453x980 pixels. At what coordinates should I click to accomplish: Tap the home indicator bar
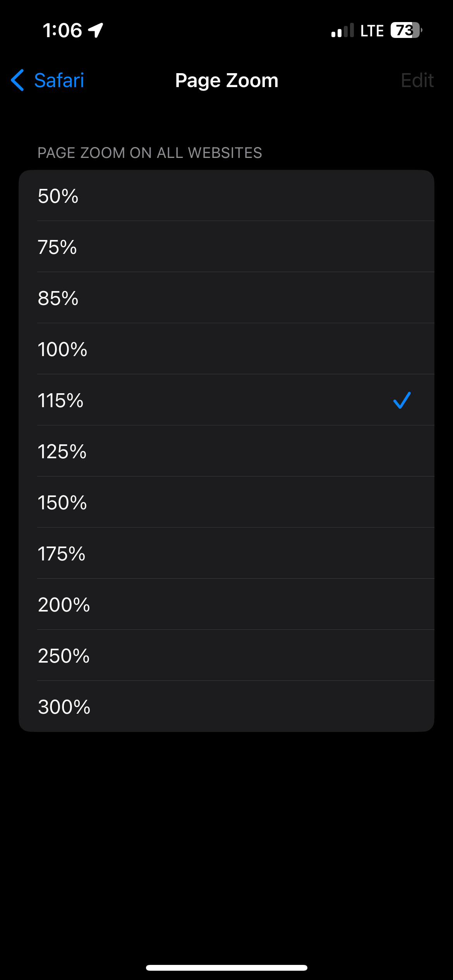[226, 968]
